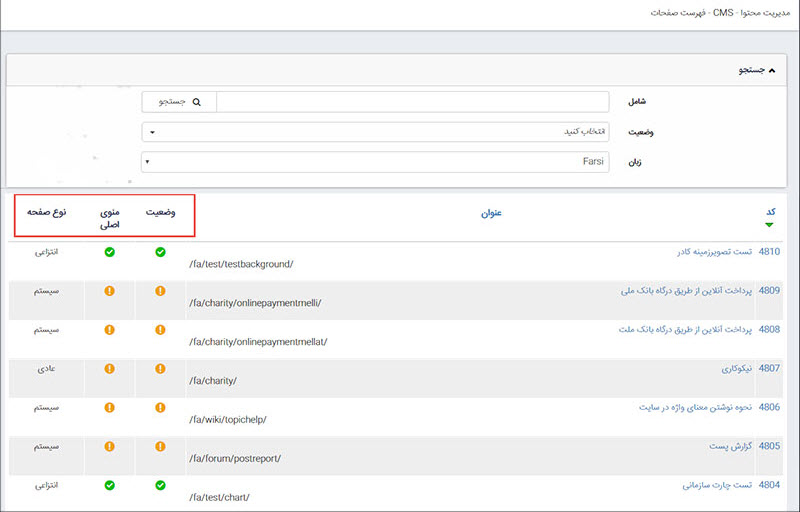Click orange main menu icon for row 4808
The image size is (800, 512).
coord(109,329)
